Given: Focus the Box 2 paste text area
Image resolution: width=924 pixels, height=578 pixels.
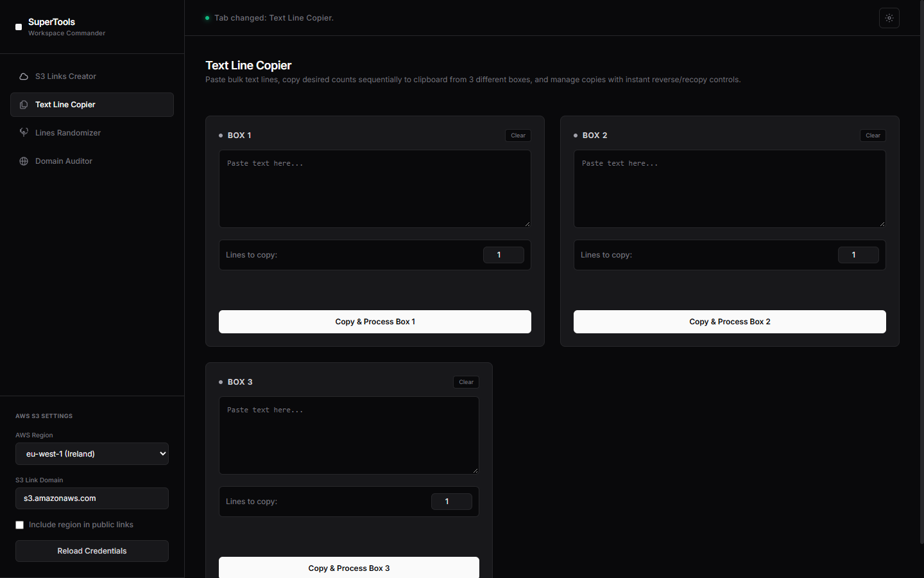Looking at the screenshot, I should coord(730,189).
